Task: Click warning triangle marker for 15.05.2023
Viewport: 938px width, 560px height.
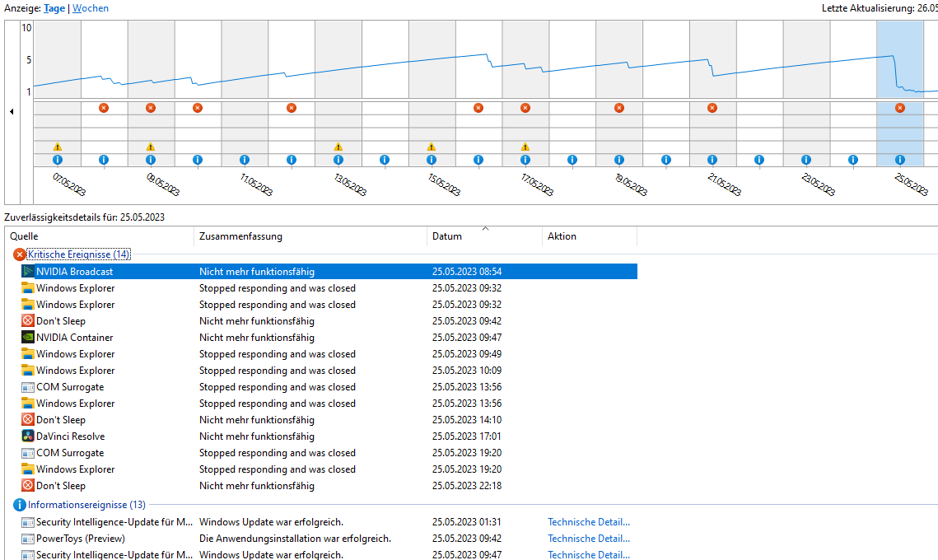Action: click(432, 147)
